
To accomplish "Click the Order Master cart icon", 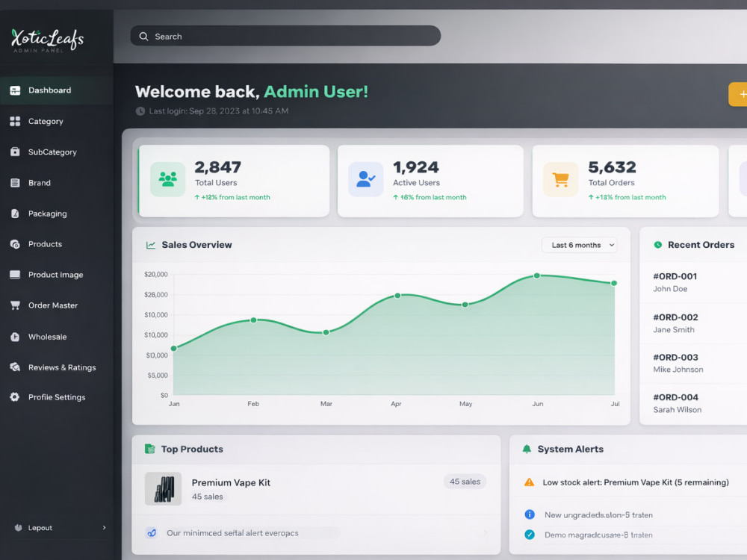I will pyautogui.click(x=15, y=305).
